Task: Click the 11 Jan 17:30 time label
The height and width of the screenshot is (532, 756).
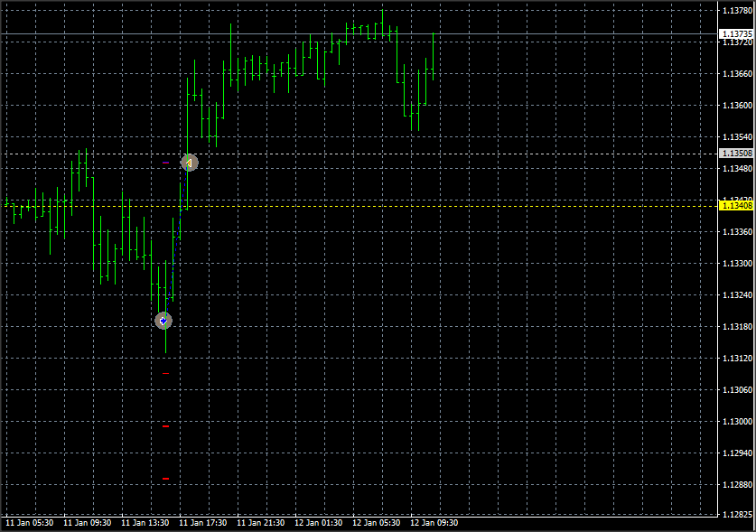Action: [x=203, y=523]
